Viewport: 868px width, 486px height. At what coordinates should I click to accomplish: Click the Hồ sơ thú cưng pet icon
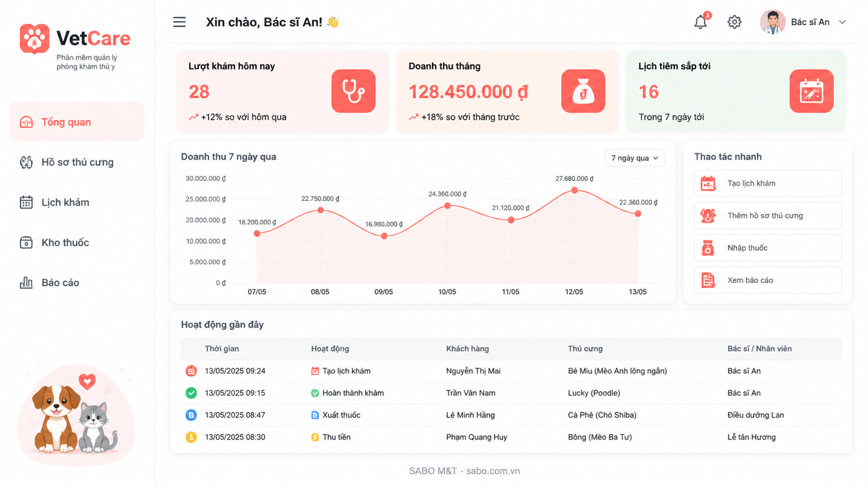coord(26,162)
